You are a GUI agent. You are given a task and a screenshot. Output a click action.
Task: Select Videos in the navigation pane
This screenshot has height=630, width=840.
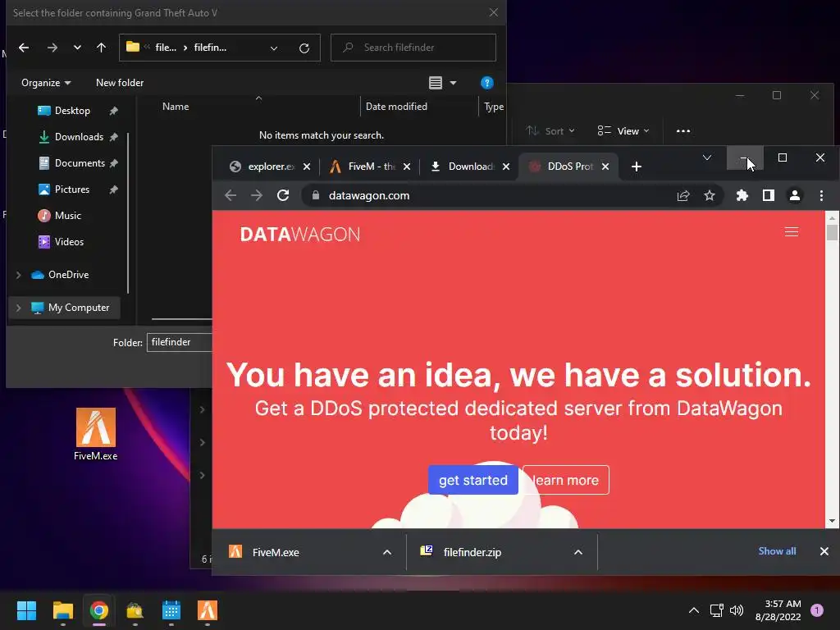click(69, 242)
